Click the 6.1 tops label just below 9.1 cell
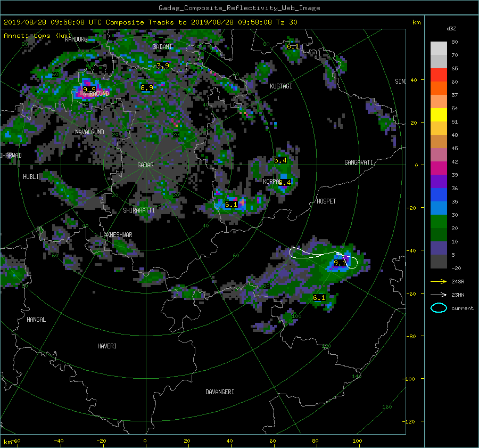The width and height of the screenshot is (479, 448). [319, 298]
